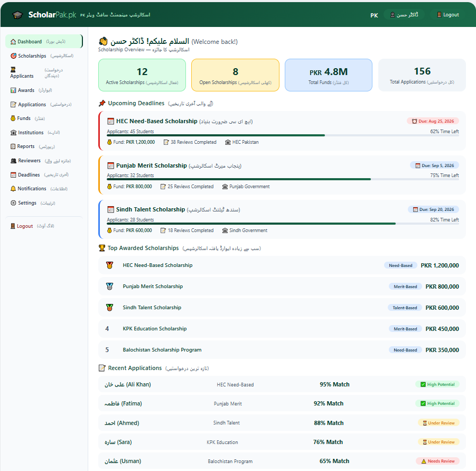Go to Reviewers in the sidebar

(44, 161)
